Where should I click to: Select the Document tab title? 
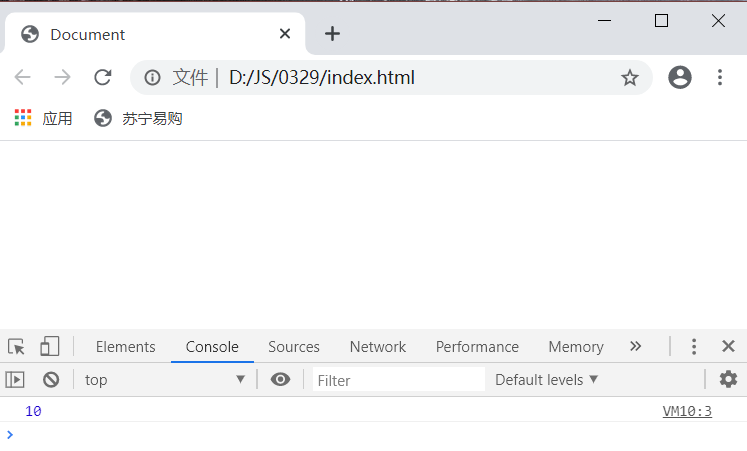[88, 34]
